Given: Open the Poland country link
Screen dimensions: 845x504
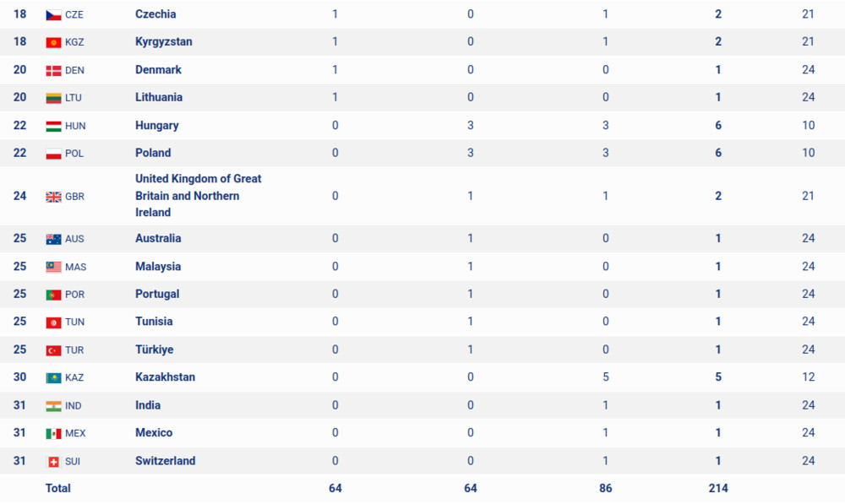Looking at the screenshot, I should click(153, 153).
